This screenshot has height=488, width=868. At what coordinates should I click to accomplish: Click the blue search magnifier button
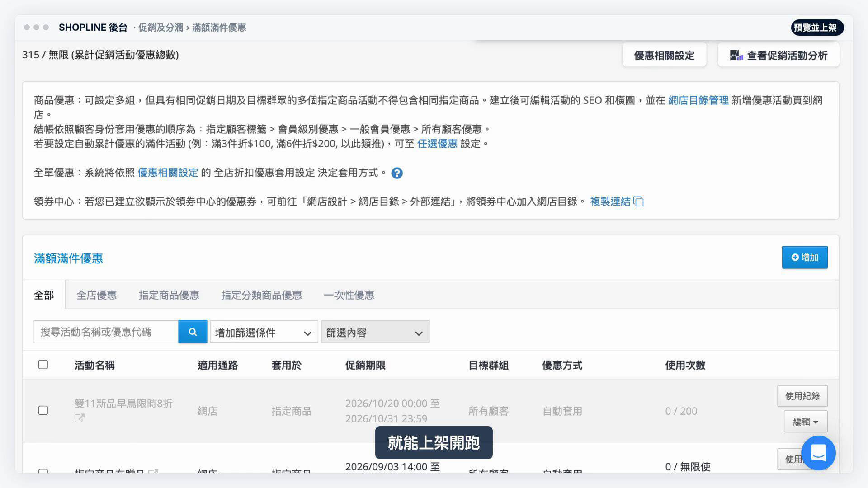point(193,332)
